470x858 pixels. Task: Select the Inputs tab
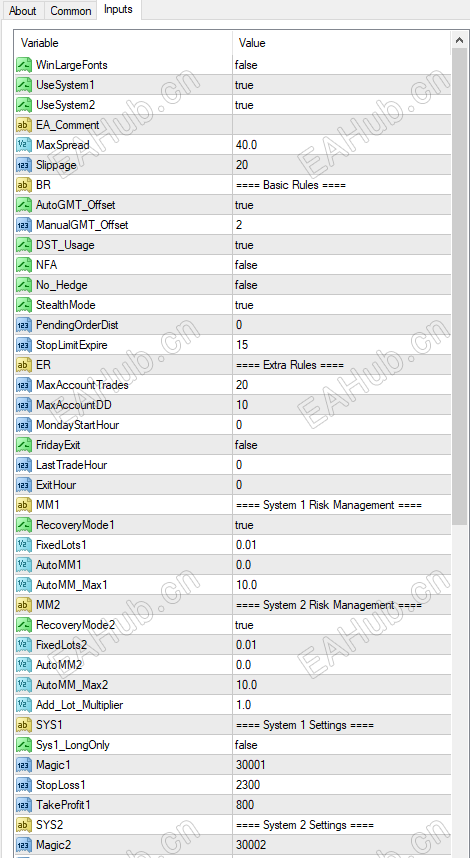[118, 9]
